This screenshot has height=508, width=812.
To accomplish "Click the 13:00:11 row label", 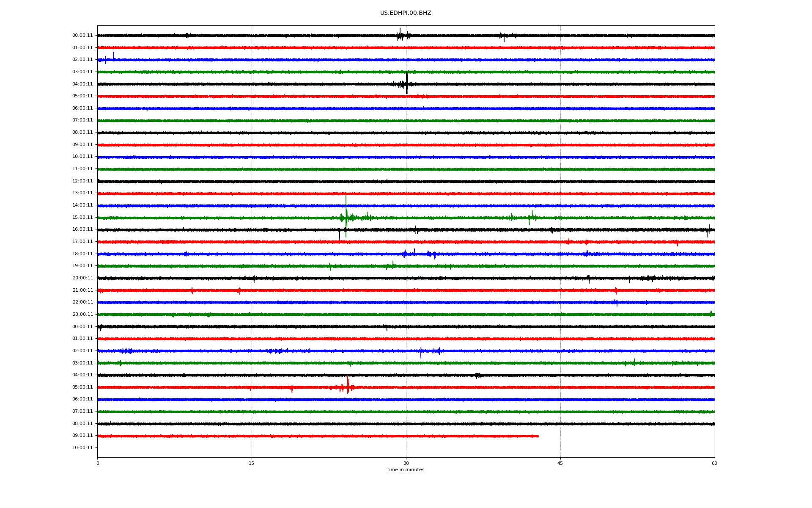I will tap(82, 193).
